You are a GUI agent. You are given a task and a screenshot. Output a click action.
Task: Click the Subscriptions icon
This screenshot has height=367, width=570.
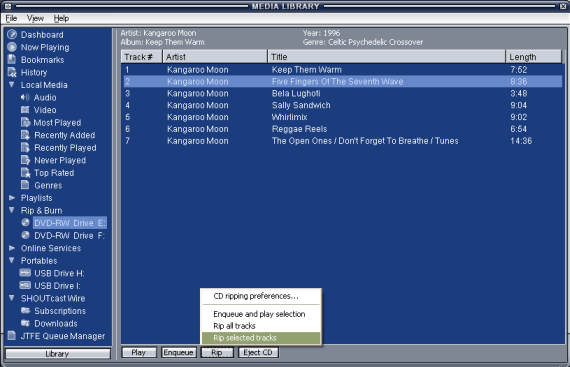[x=25, y=310]
